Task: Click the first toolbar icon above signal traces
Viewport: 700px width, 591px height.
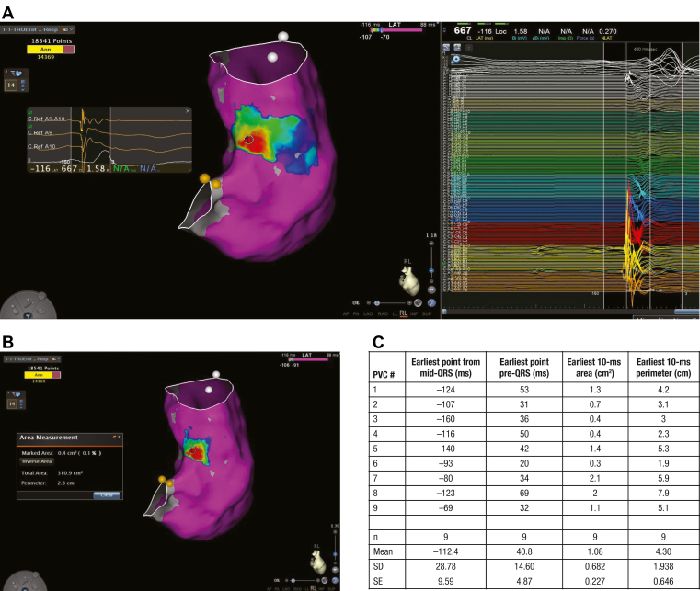Action: (x=446, y=47)
